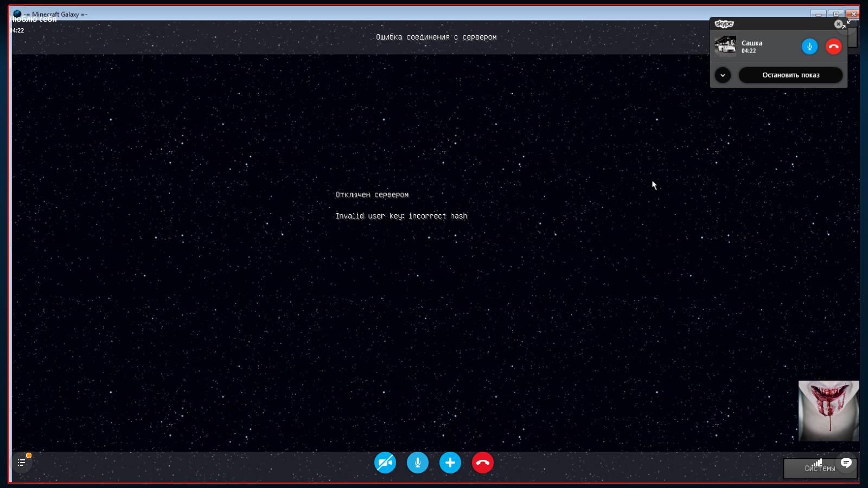Click the Сашка contact avatar
868x488 pixels.
pos(725,47)
